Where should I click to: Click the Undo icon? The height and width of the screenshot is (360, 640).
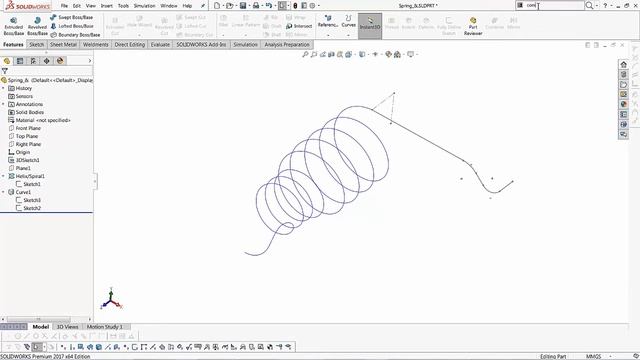(x=269, y=6)
